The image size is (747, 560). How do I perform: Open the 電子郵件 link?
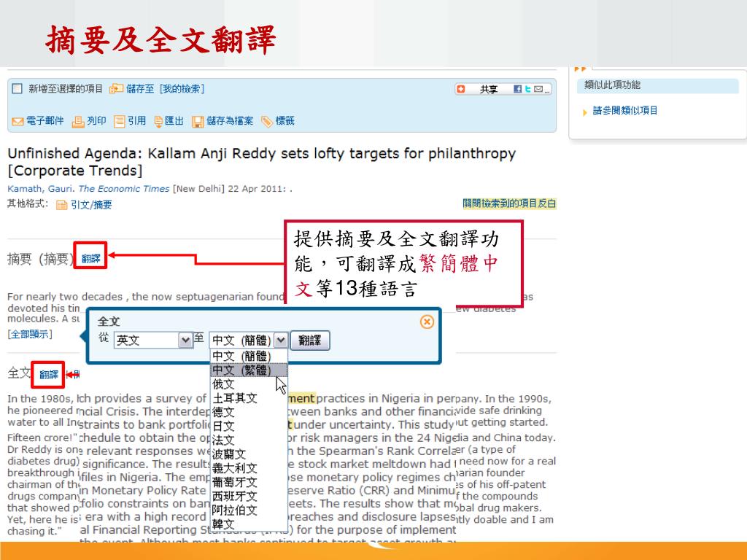(44, 121)
